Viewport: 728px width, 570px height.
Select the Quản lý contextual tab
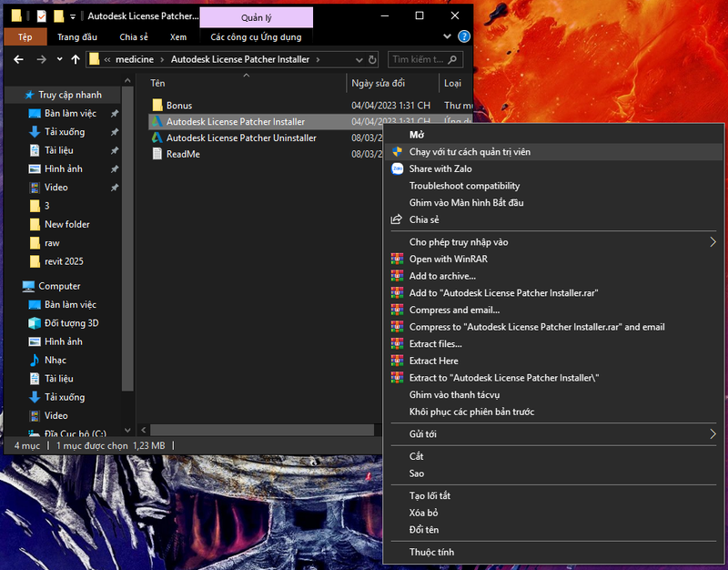pyautogui.click(x=257, y=17)
